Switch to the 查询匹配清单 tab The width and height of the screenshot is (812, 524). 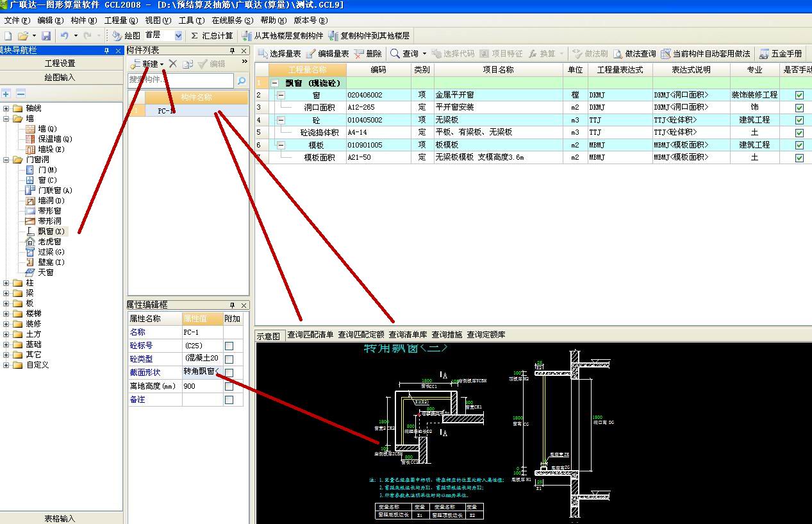tap(310, 335)
